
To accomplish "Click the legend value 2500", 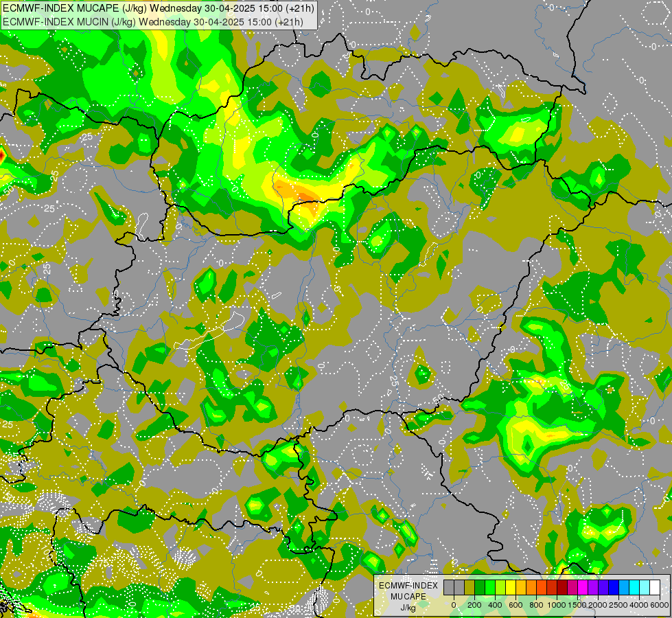I will click(x=619, y=605).
